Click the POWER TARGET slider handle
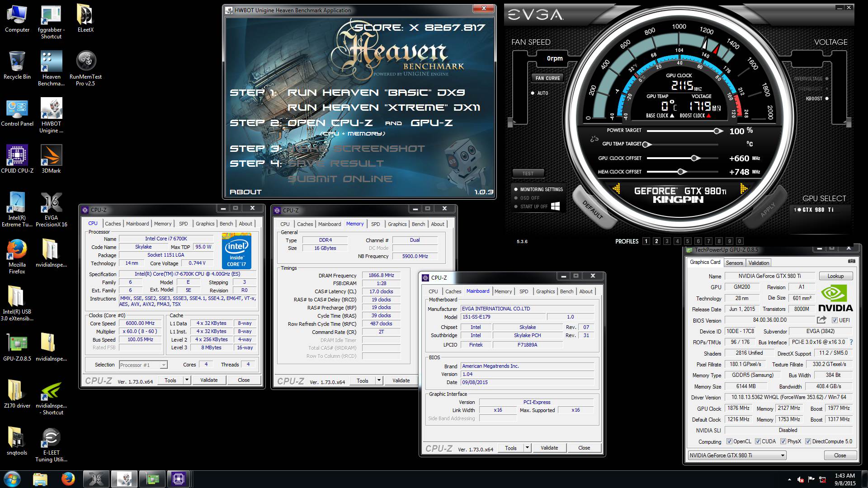Image resolution: width=868 pixels, height=488 pixels. point(717,131)
